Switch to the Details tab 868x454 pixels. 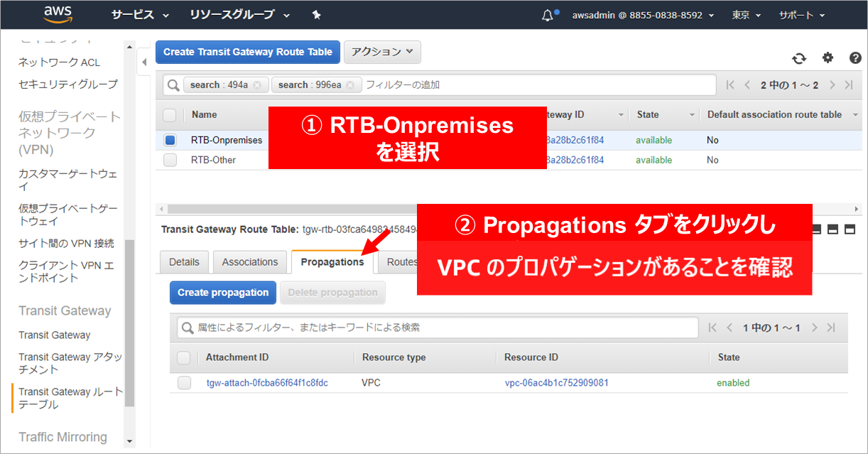(x=184, y=262)
